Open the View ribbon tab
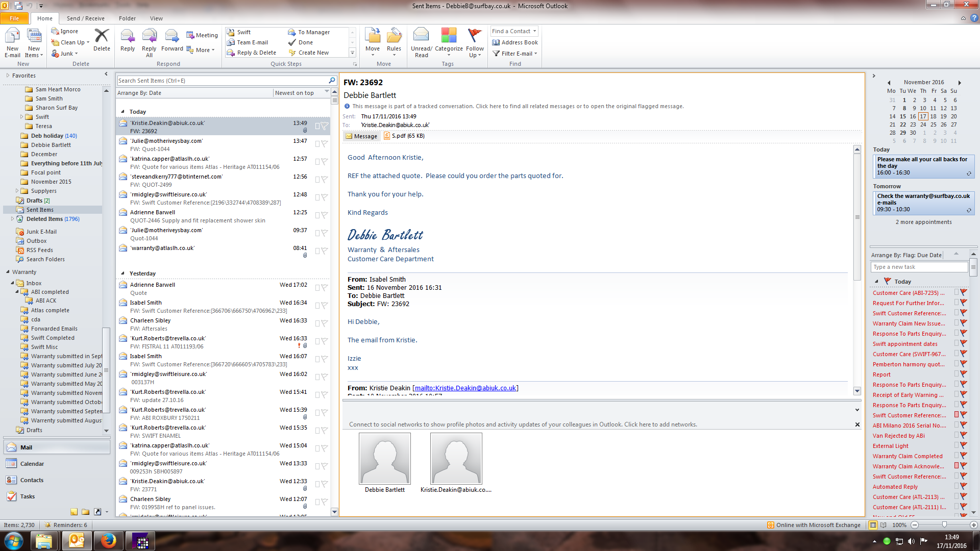Image resolution: width=980 pixels, height=551 pixels. 156,18
